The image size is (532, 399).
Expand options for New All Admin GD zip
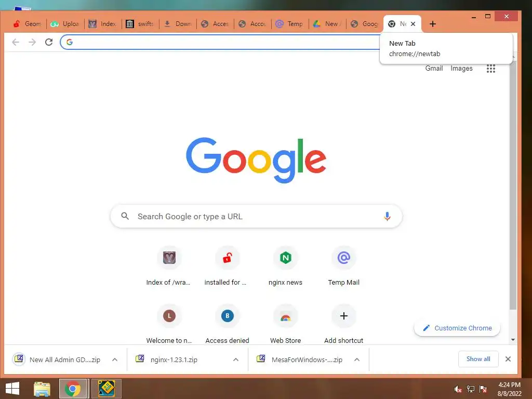(115, 360)
